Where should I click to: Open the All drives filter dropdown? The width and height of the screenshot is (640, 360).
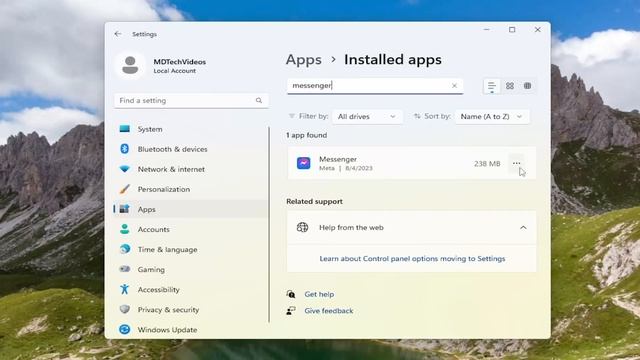pyautogui.click(x=367, y=117)
